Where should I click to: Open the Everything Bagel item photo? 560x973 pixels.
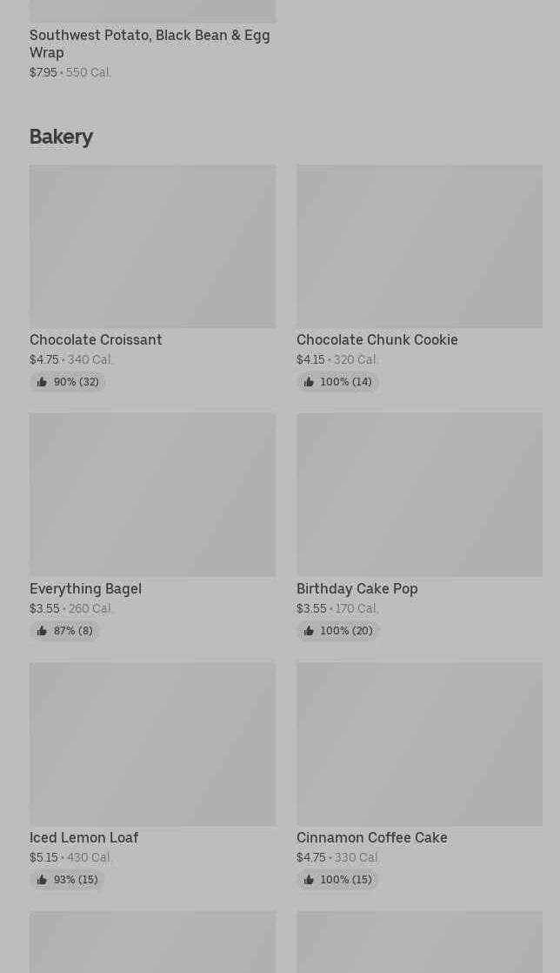pyautogui.click(x=152, y=494)
